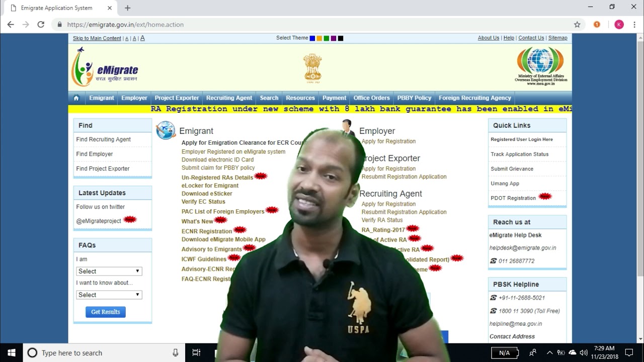
Task: Select the purple theme swatch
Action: [334, 38]
